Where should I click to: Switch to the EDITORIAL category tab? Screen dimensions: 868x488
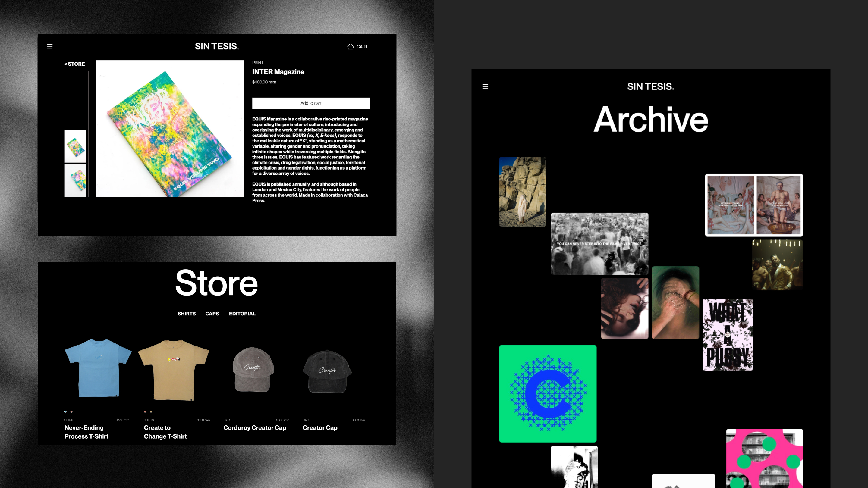(242, 314)
